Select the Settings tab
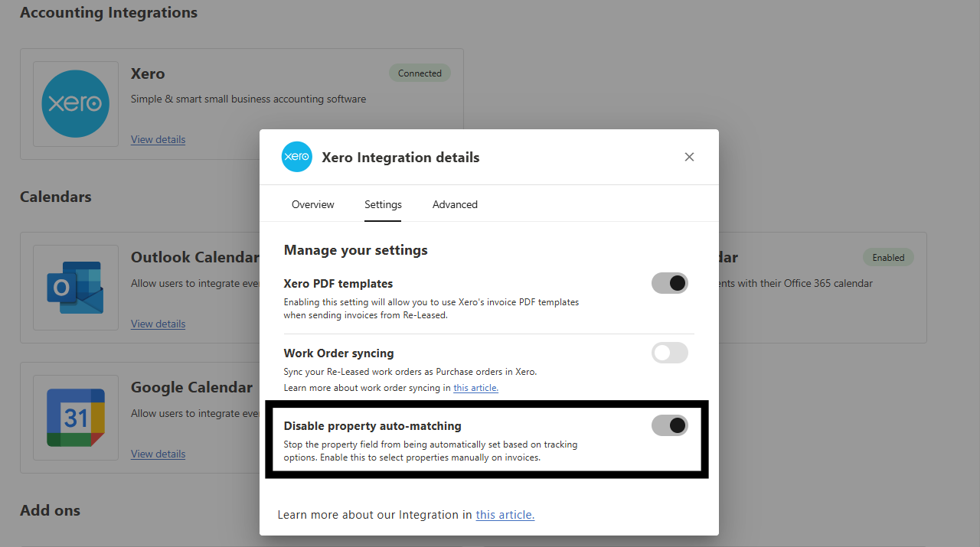Viewport: 980px width, 547px height. pos(383,204)
